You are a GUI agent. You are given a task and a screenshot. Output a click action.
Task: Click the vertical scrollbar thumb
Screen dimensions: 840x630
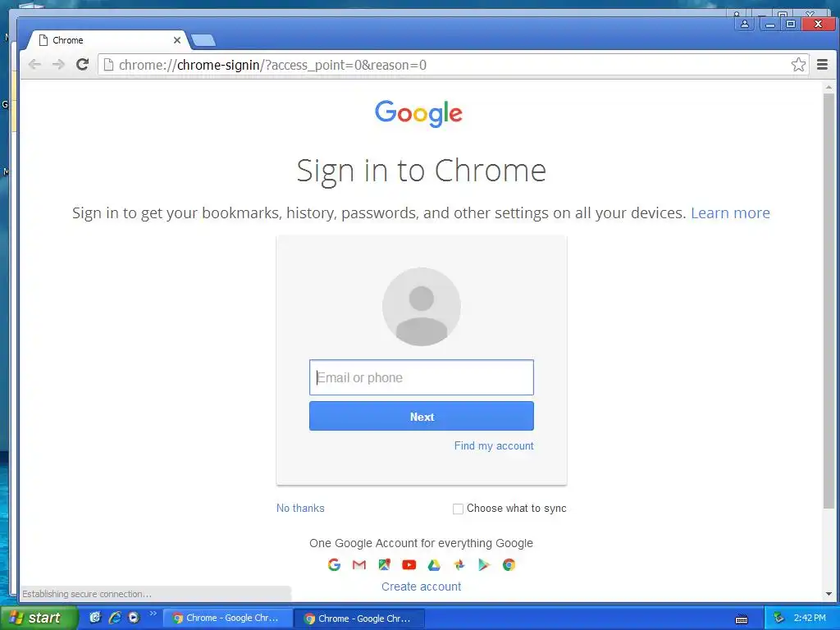[829, 300]
